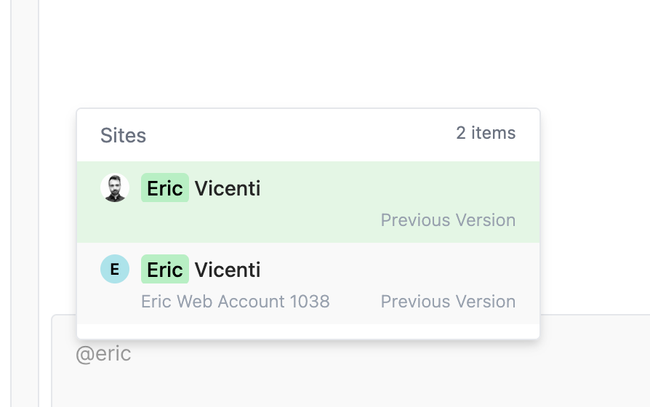Viewport: 650px width, 407px height.
Task: Click the header space between Sites and 2 items
Action: pyautogui.click(x=300, y=135)
